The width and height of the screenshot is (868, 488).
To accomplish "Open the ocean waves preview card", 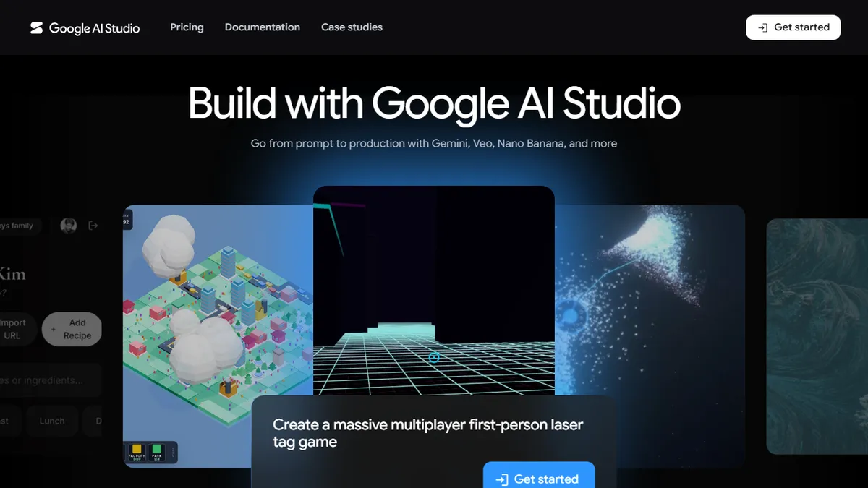I will (817, 336).
